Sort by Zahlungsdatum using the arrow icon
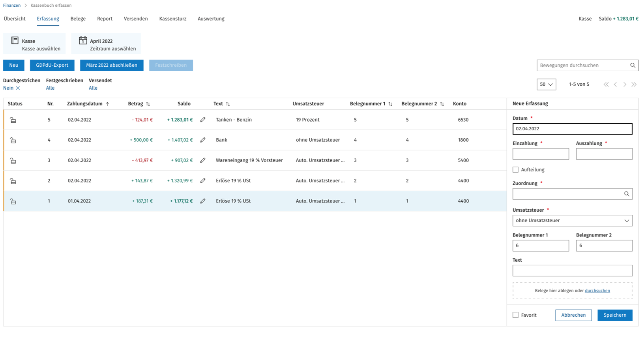The image size is (644, 338). click(107, 104)
